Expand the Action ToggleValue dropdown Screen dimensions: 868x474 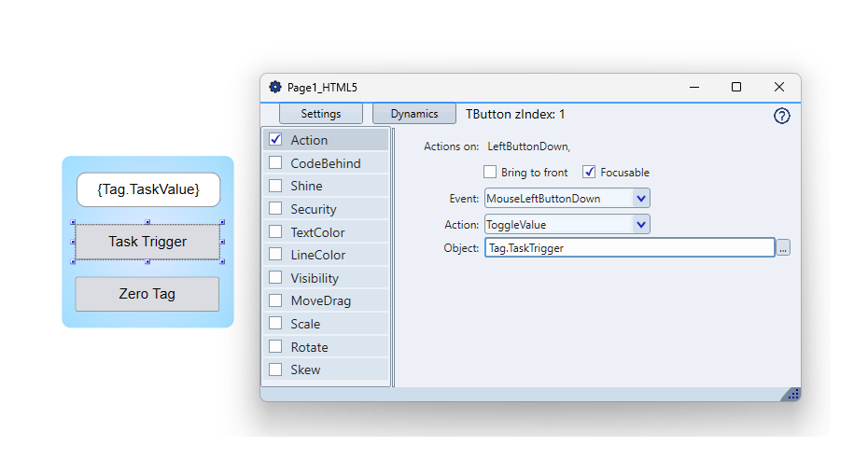[640, 224]
